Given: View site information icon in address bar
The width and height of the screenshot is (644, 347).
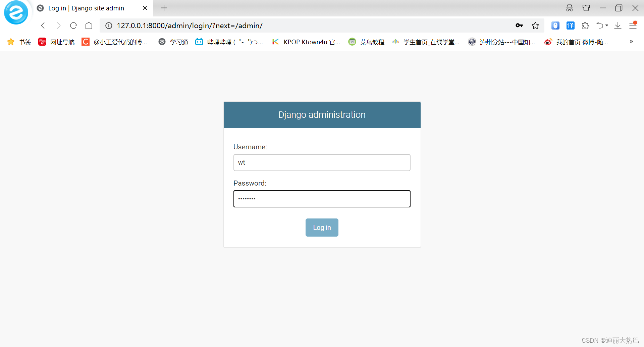Looking at the screenshot, I should coord(109,26).
